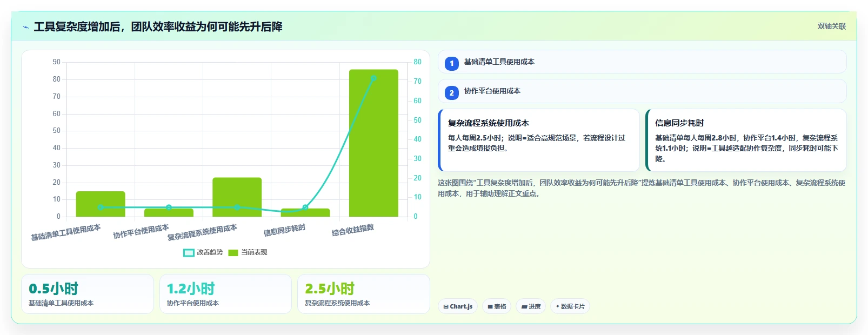Click the 协作平台使用成本 label under 1.2小时
This screenshot has width=868, height=335.
click(193, 303)
